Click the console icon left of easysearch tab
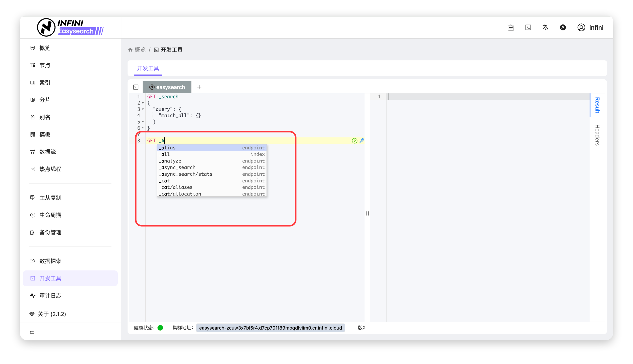This screenshot has height=364, width=633. point(136,87)
